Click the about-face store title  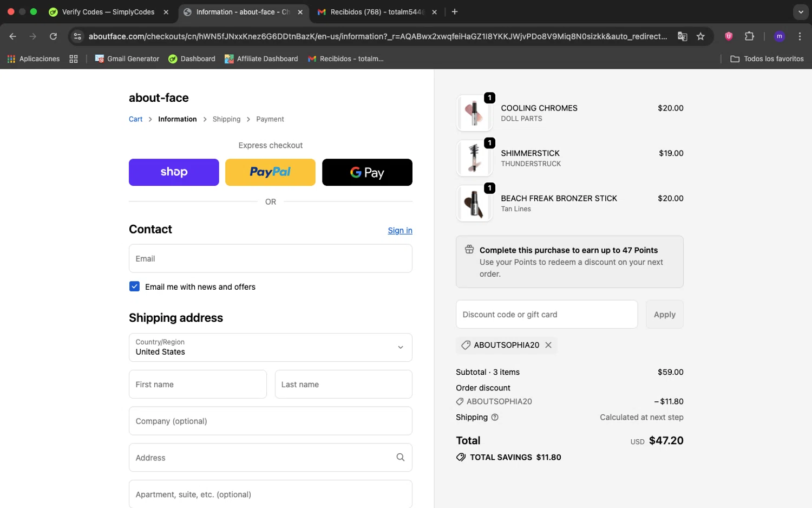click(x=159, y=97)
